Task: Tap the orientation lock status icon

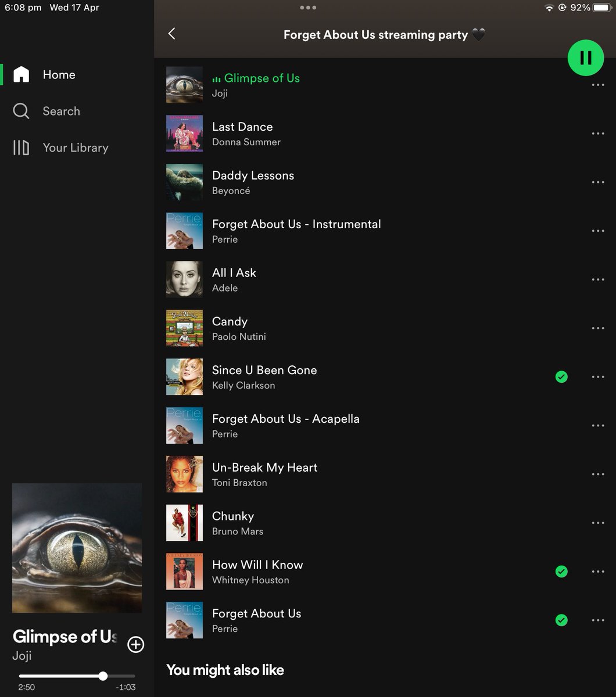Action: click(563, 8)
